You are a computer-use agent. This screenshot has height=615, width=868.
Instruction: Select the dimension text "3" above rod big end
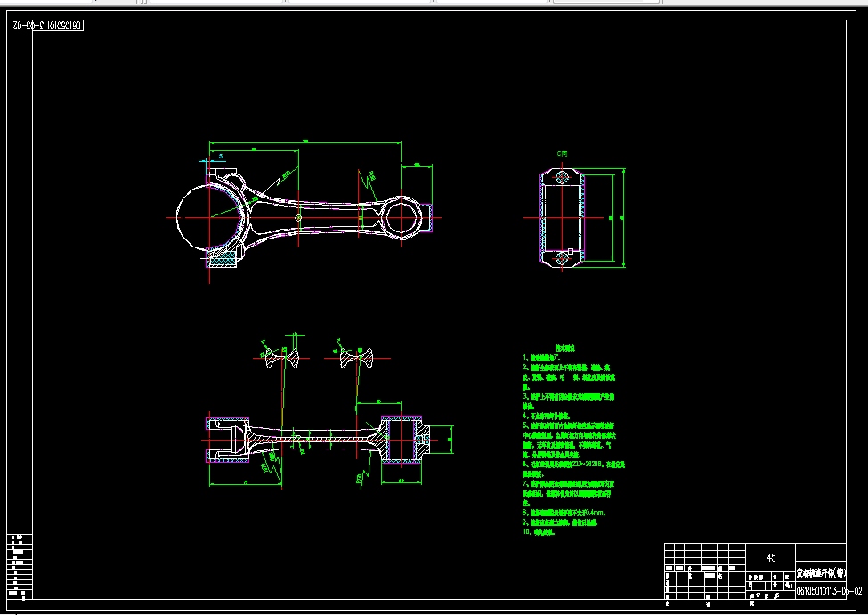(x=220, y=156)
